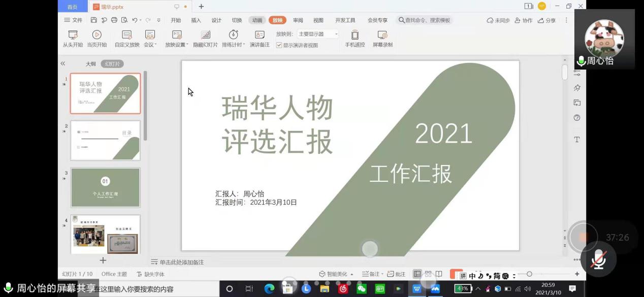Viewport: 644px width, 297px height.
Task: Switch to slide sorter view in status bar
Action: [428, 274]
